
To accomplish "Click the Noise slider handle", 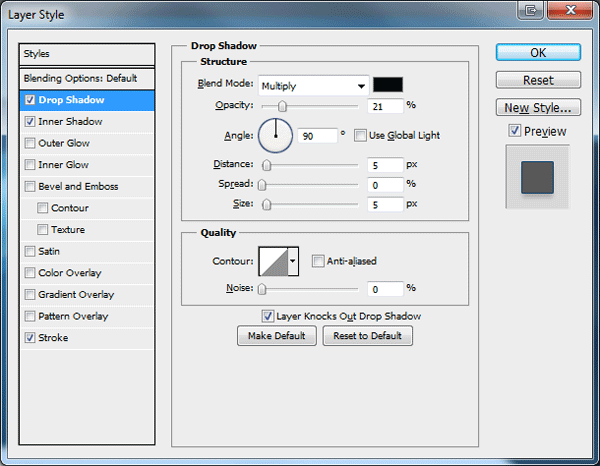I will point(262,289).
